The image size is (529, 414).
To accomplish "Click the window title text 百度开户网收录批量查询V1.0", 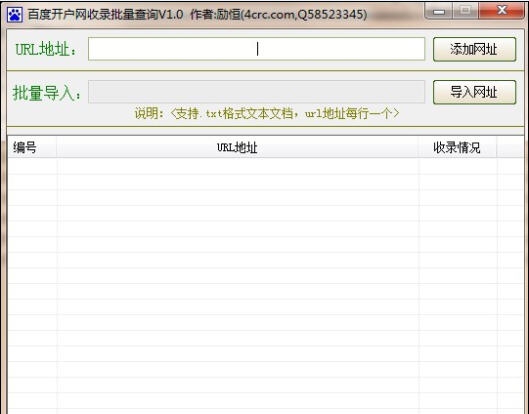I will click(105, 15).
